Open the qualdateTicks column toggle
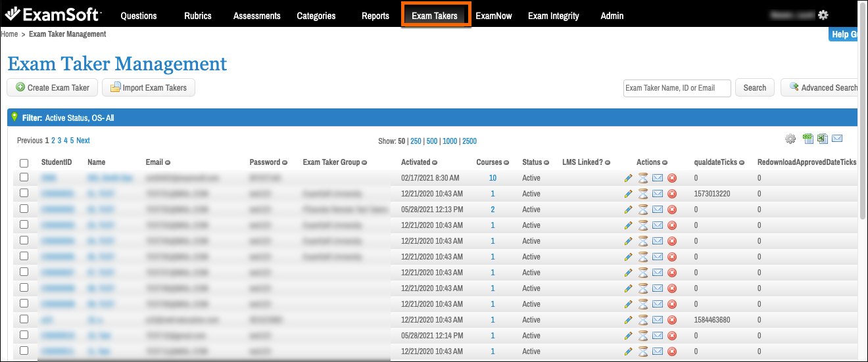This screenshot has height=362, width=868. point(742,162)
